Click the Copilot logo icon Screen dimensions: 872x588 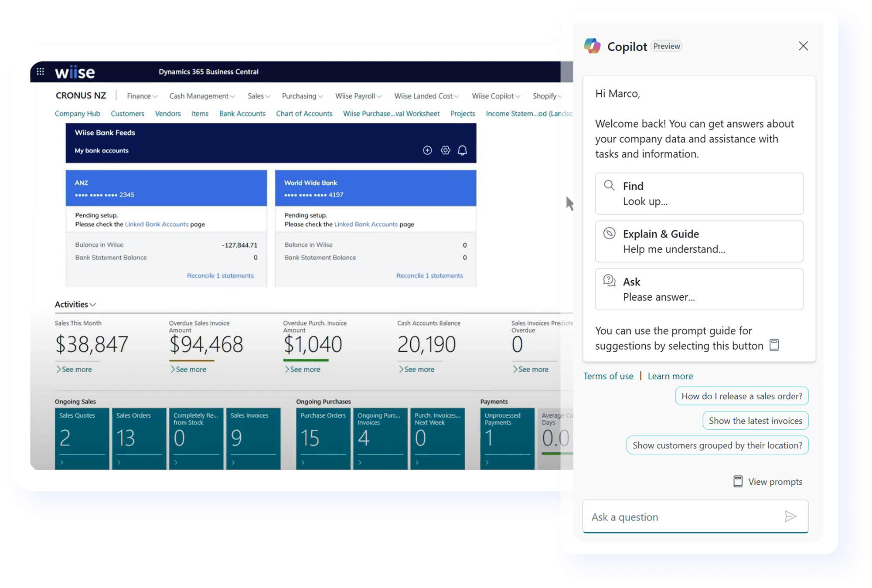click(592, 46)
